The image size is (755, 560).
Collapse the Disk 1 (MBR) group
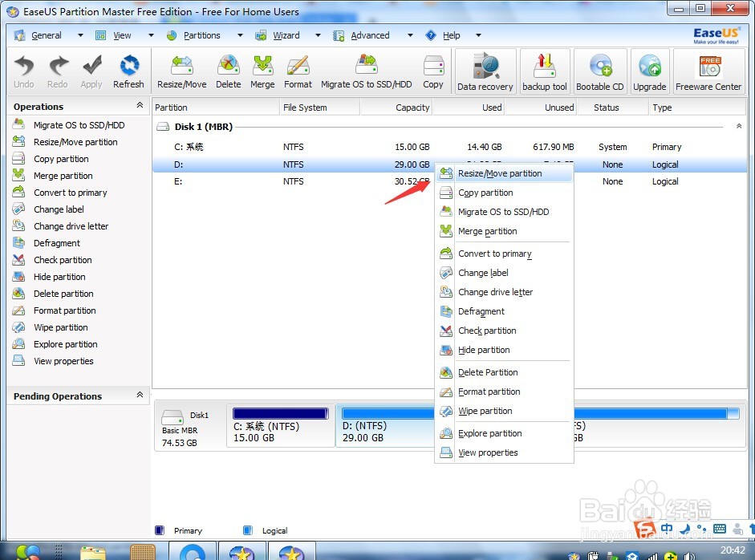click(739, 126)
